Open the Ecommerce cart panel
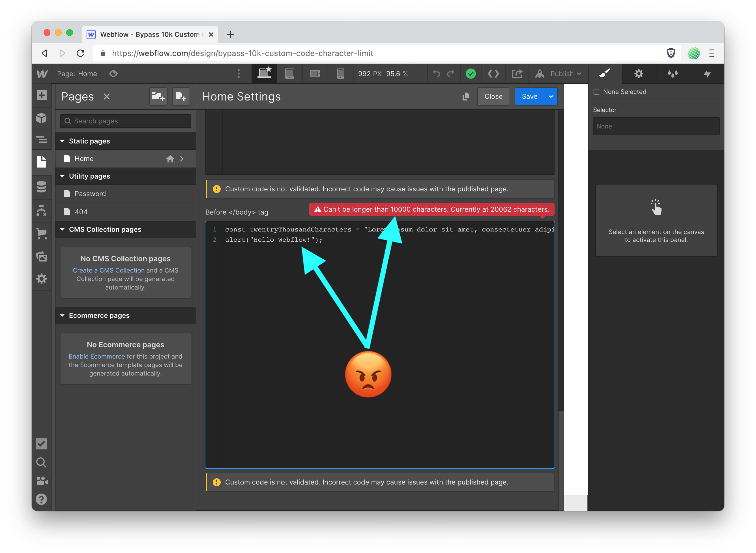The width and height of the screenshot is (756, 553). coord(42,234)
